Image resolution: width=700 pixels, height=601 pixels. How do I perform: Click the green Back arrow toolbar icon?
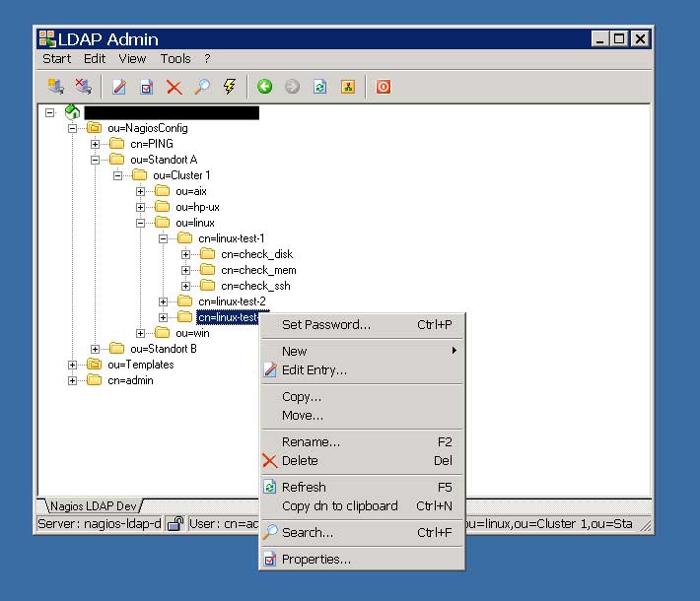click(265, 86)
